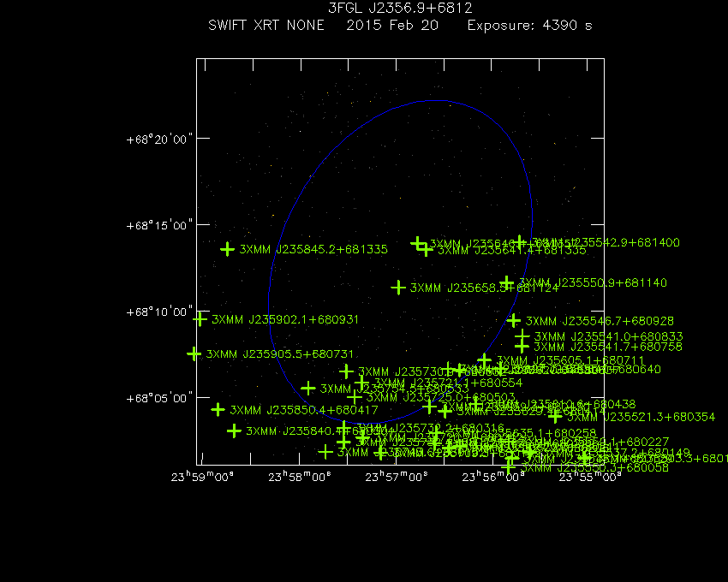The image size is (728, 582).
Task: Select source label 3XMM J235905.5+680731
Action: (280, 354)
